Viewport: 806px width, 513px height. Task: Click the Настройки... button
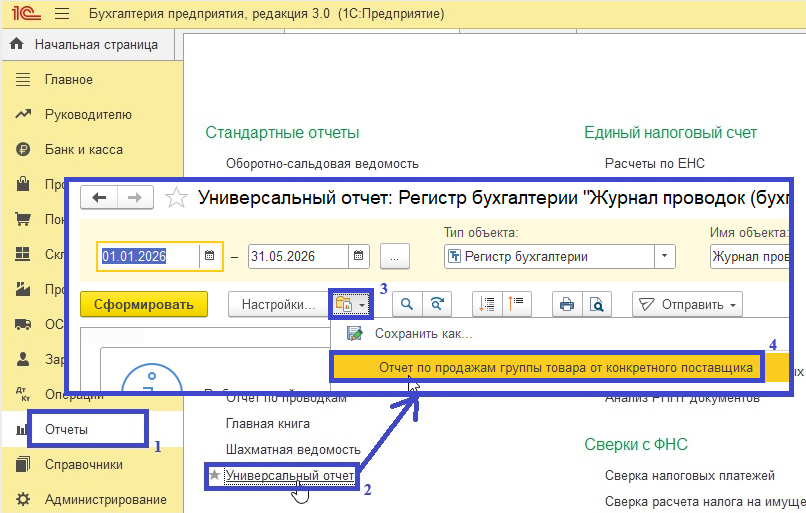pyautogui.click(x=278, y=304)
